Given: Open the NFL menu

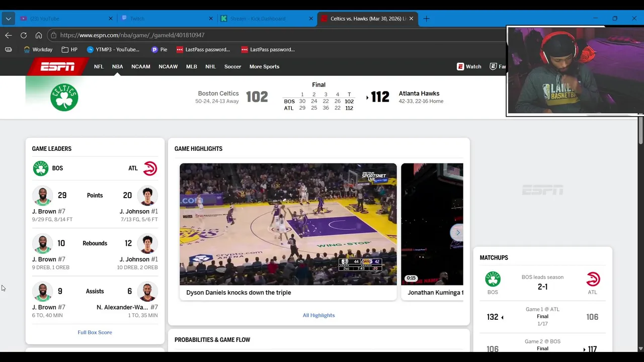Looking at the screenshot, I should [99, 66].
